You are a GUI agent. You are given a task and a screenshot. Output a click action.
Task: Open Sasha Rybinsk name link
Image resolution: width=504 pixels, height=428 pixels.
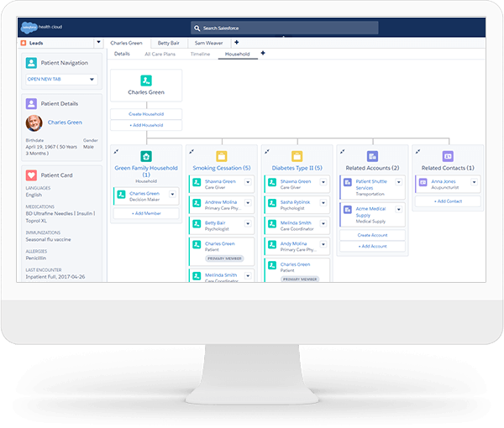(x=295, y=202)
